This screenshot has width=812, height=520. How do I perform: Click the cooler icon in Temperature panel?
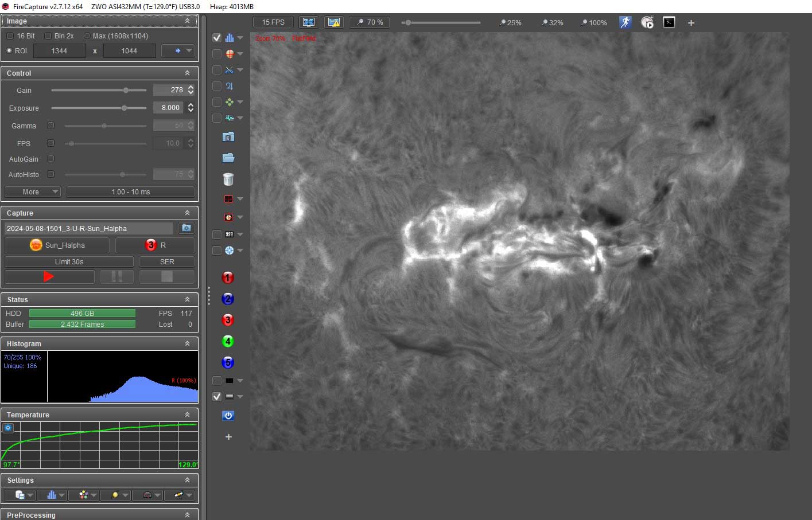pyautogui.click(x=8, y=428)
